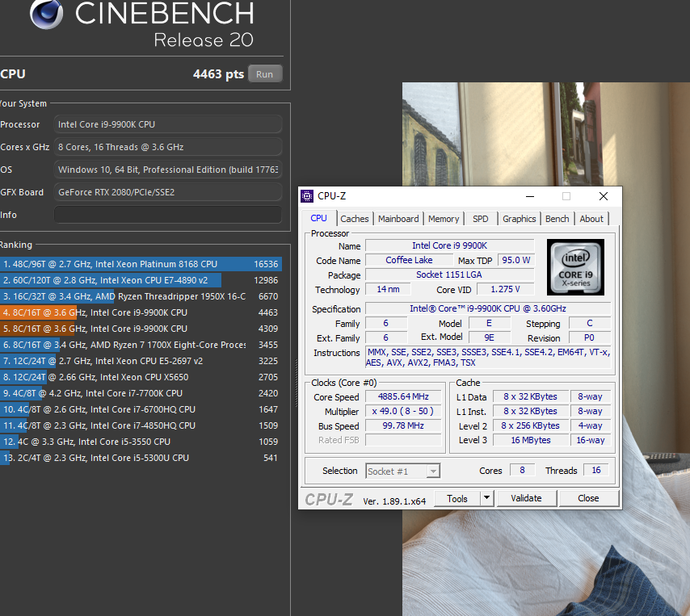
Task: Switch to the CPU tab in CPU-Z
Action: (x=319, y=219)
